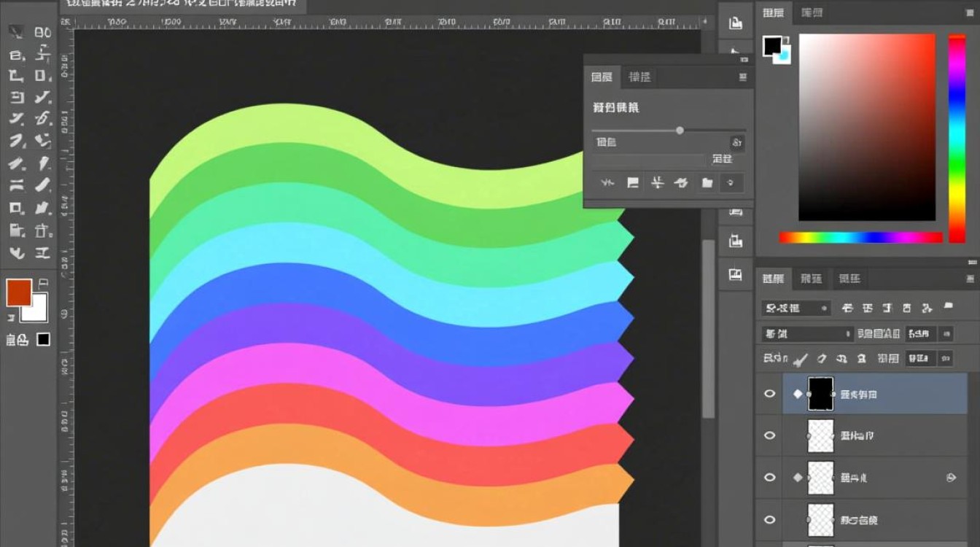Select the third tab of the layers panel
Image resolution: width=980 pixels, height=547 pixels.
[x=850, y=279]
